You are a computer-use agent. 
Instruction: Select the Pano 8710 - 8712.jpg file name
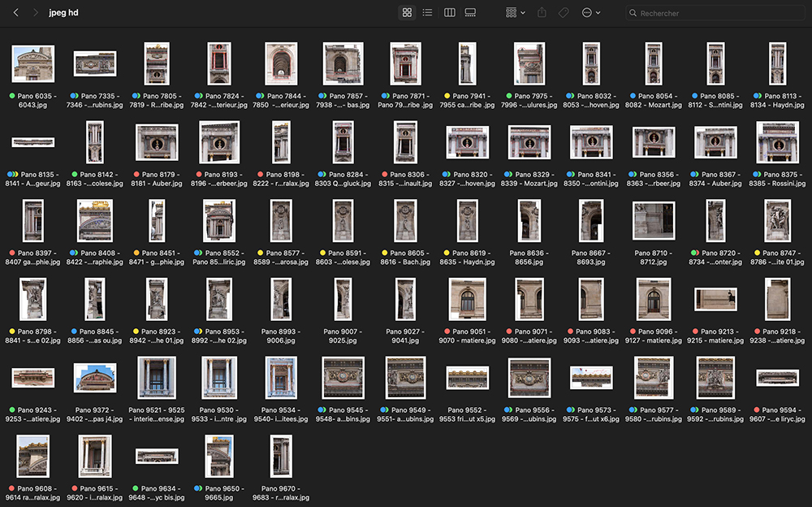pos(654,258)
